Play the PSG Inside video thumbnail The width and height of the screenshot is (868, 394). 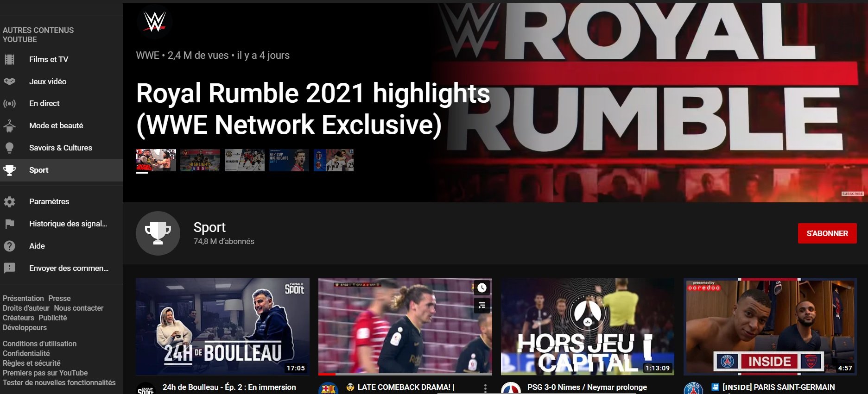click(x=770, y=326)
